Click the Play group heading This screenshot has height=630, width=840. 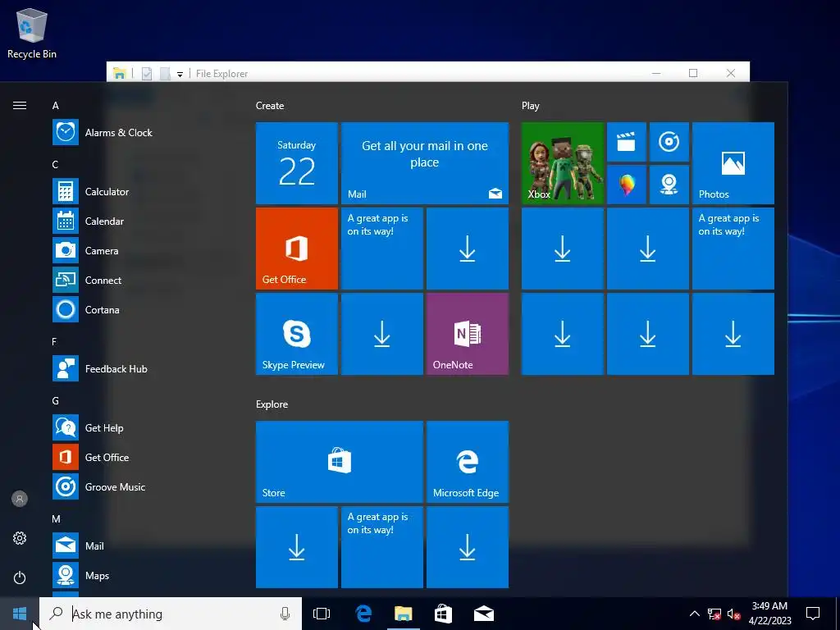click(x=531, y=106)
